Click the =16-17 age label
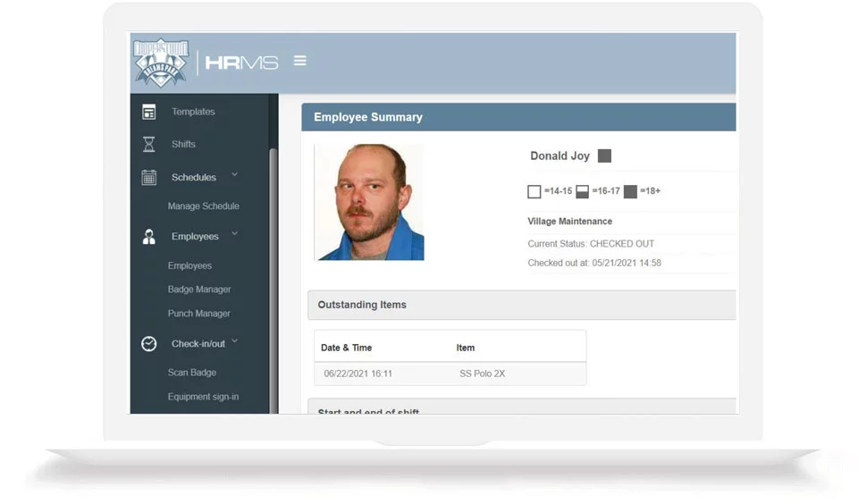The height and width of the screenshot is (504, 867). click(x=606, y=191)
